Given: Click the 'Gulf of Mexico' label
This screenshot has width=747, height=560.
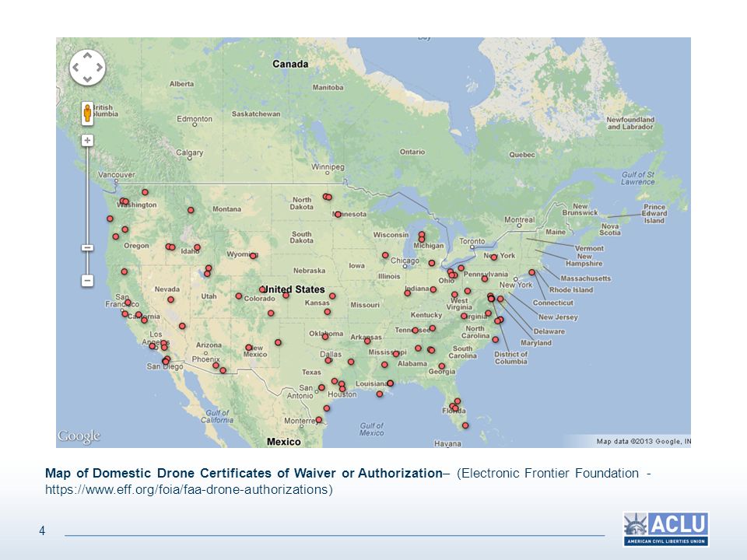Looking at the screenshot, I should click(x=372, y=429).
